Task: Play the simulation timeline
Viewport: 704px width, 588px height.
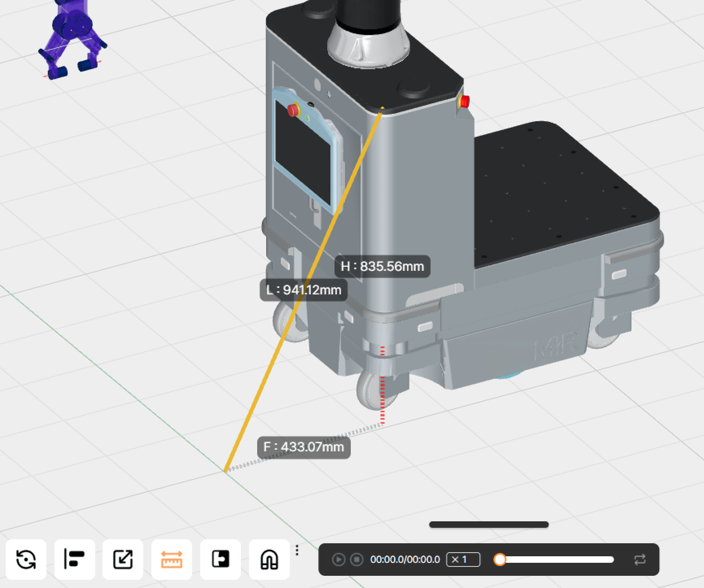Action: [x=338, y=560]
